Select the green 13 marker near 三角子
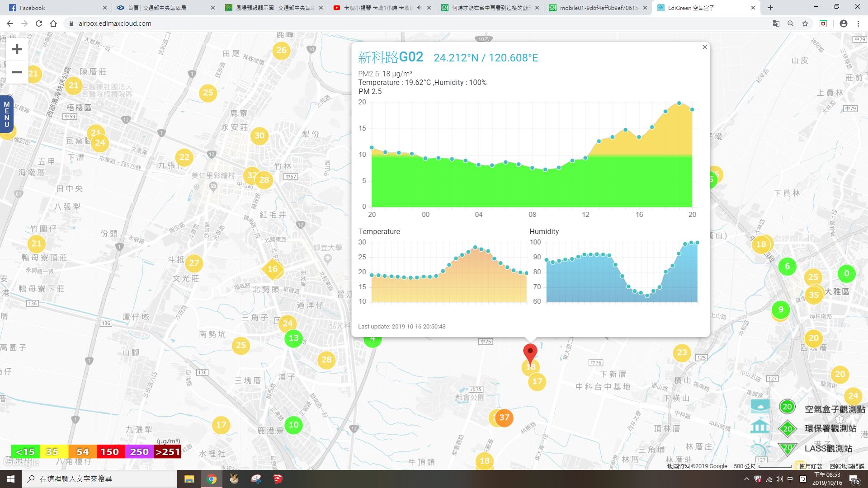The width and height of the screenshot is (868, 488). 293,338
